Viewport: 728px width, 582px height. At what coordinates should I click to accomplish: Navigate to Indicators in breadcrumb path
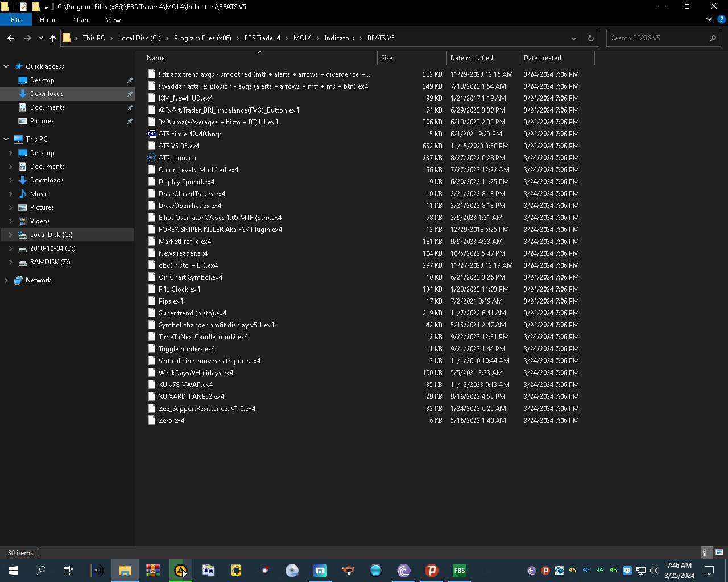pos(339,38)
